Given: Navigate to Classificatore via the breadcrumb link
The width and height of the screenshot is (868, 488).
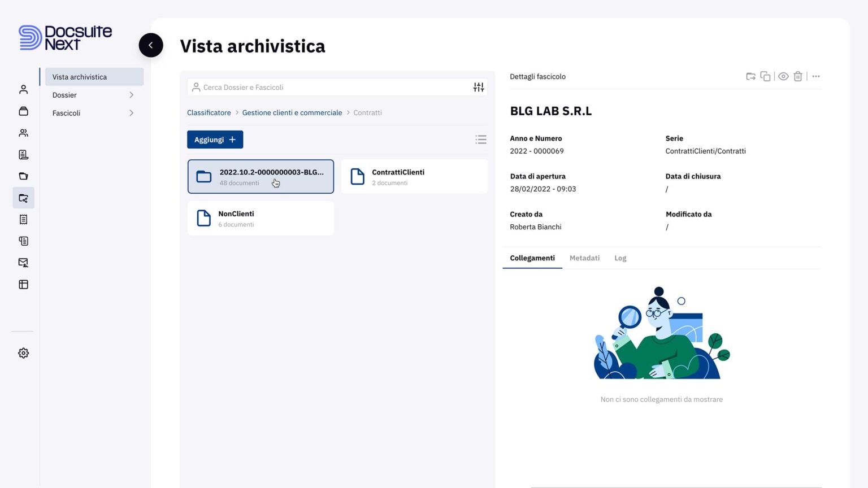Looking at the screenshot, I should point(209,112).
